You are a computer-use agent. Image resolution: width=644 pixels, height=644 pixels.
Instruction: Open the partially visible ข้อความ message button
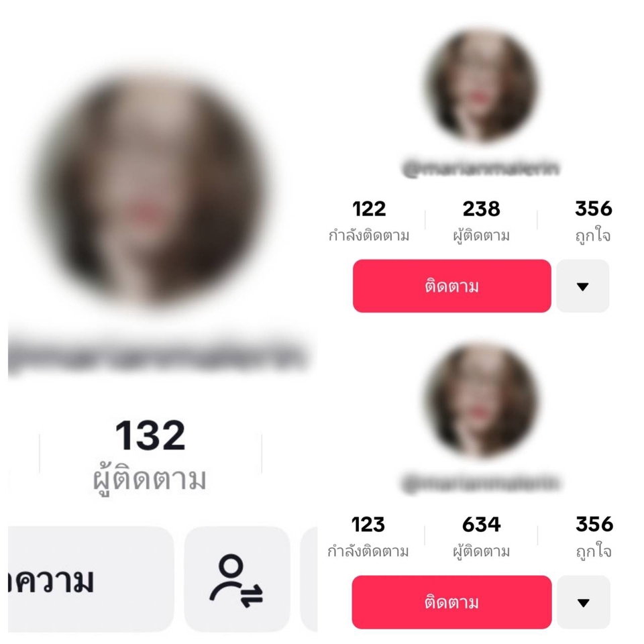91,580
